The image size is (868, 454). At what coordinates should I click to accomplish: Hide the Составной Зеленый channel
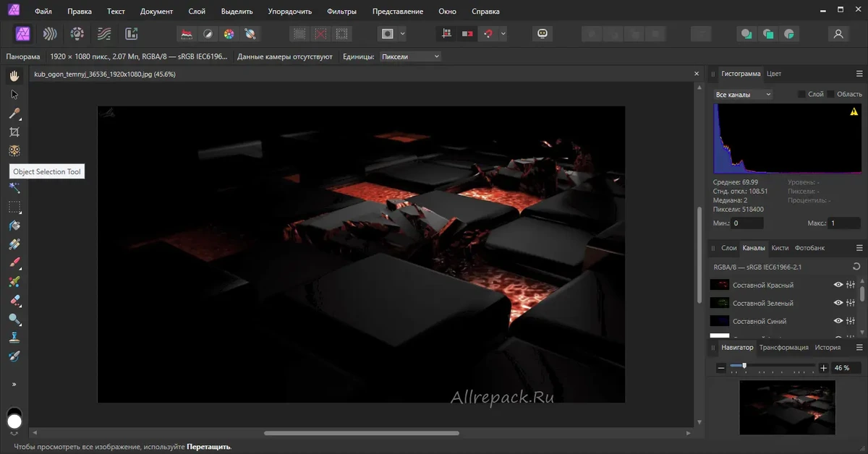click(838, 303)
